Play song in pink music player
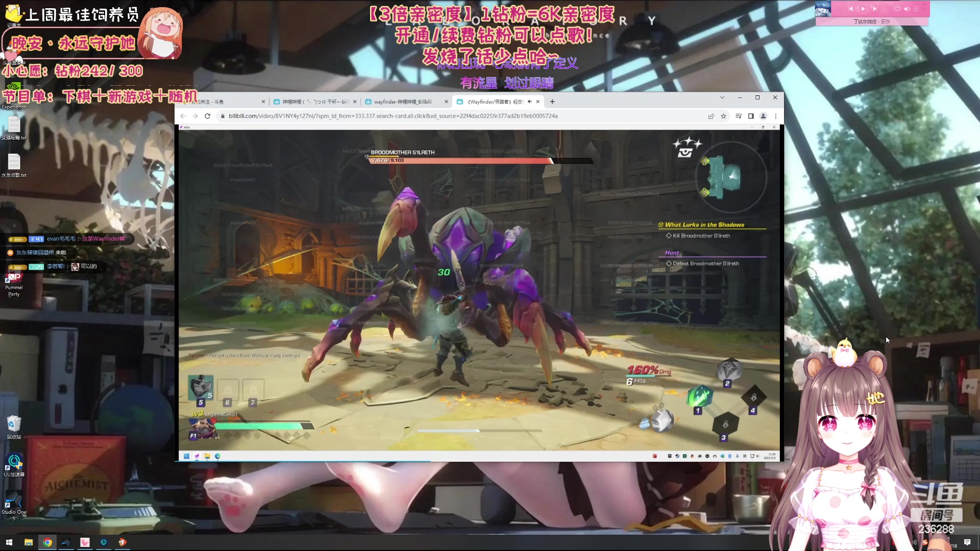The image size is (980, 551). click(863, 9)
